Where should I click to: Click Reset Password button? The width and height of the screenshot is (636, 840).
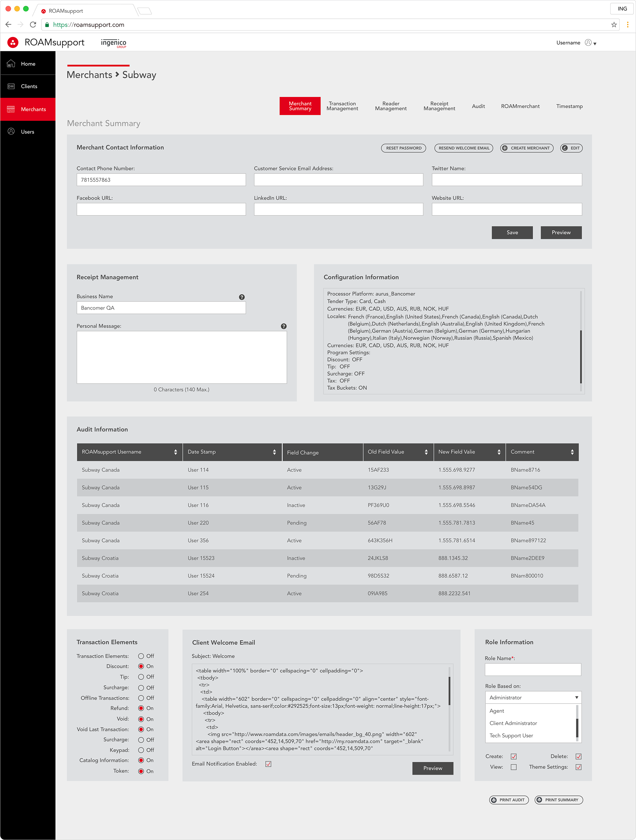[x=404, y=148]
